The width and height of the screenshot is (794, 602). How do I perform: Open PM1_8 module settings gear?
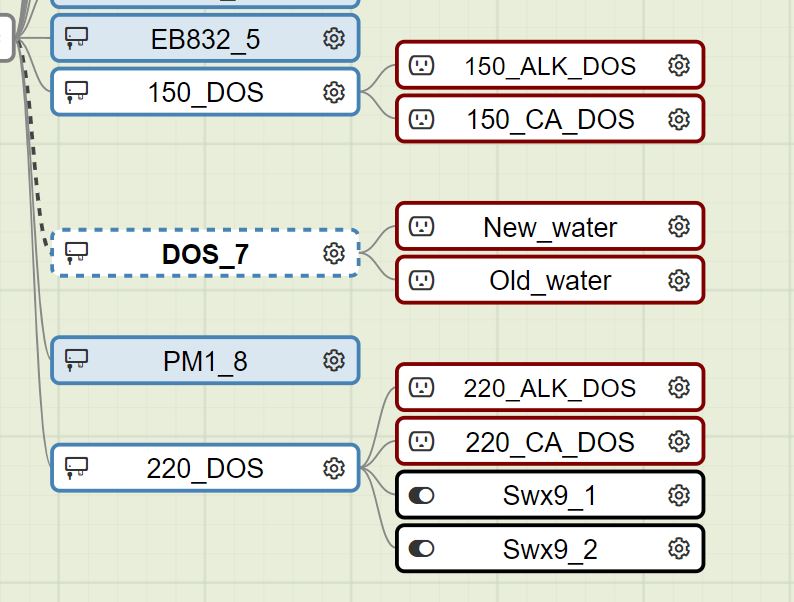coord(334,360)
